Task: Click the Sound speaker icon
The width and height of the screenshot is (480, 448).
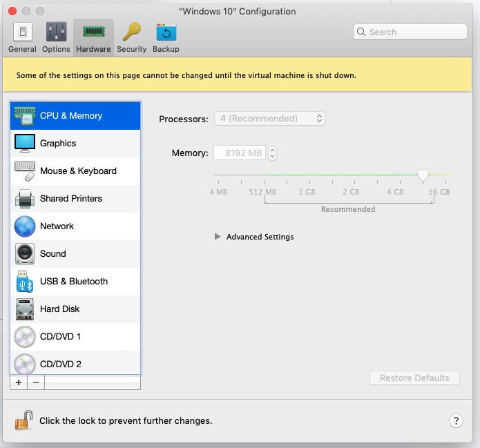Action: [25, 254]
